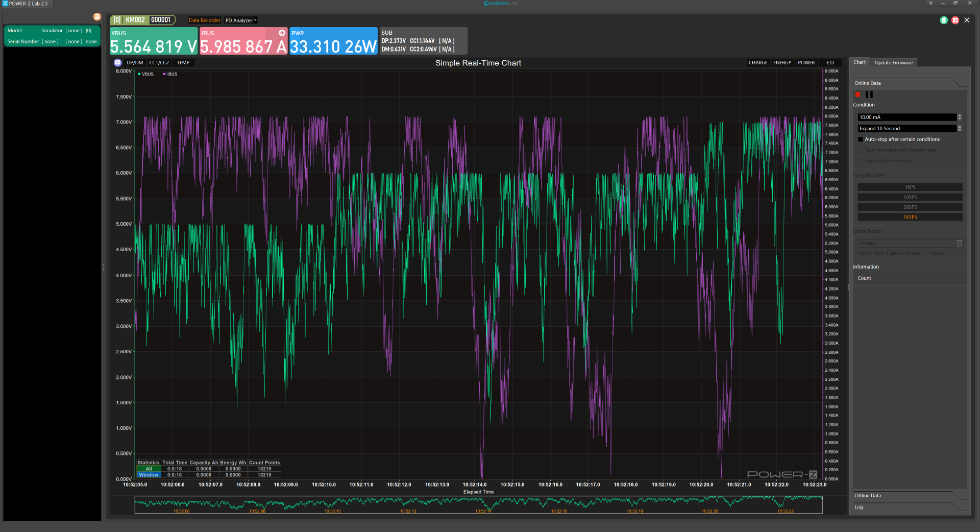Click the ENERGY chart button
Image resolution: width=980 pixels, height=532 pixels.
pyautogui.click(x=782, y=63)
